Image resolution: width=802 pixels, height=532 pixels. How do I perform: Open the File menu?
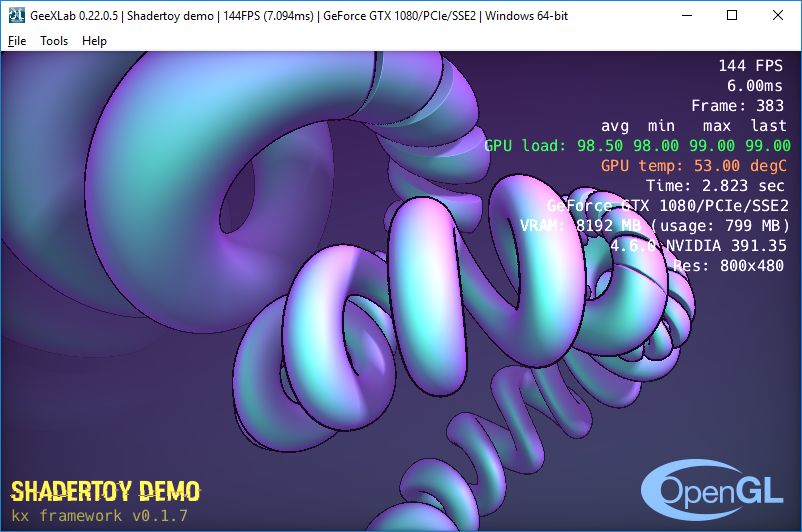tap(17, 41)
